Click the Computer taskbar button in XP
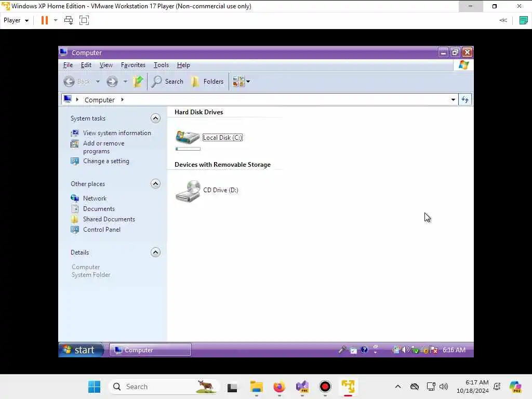The height and width of the screenshot is (399, 532). [x=150, y=350]
